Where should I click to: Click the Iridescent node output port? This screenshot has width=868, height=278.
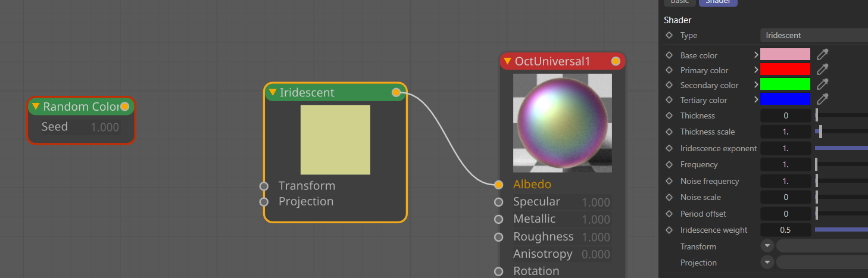coord(396,92)
